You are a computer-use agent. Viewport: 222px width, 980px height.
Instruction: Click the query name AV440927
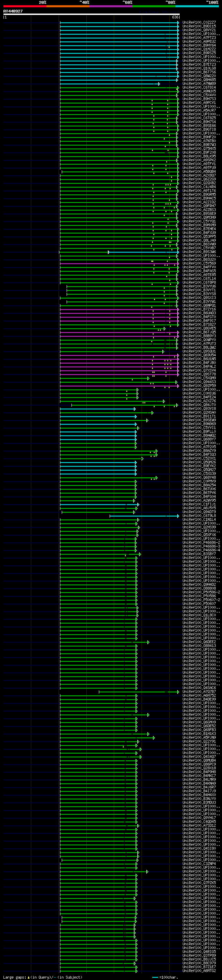13,11
